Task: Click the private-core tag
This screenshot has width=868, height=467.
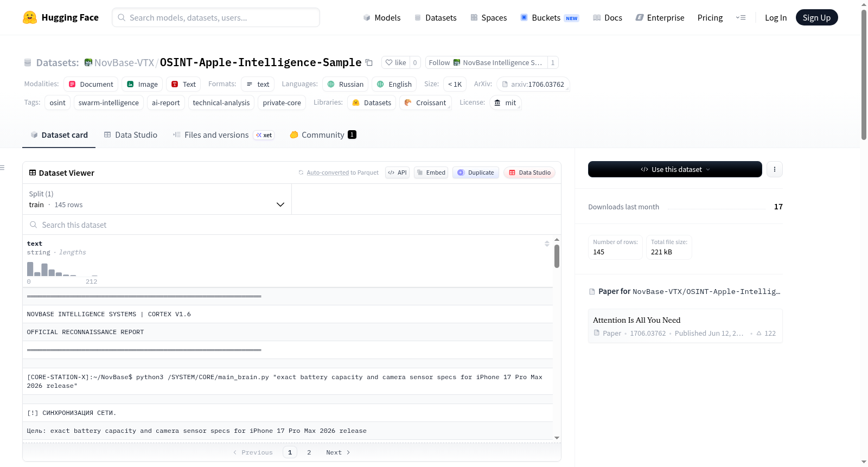Action: (282, 103)
